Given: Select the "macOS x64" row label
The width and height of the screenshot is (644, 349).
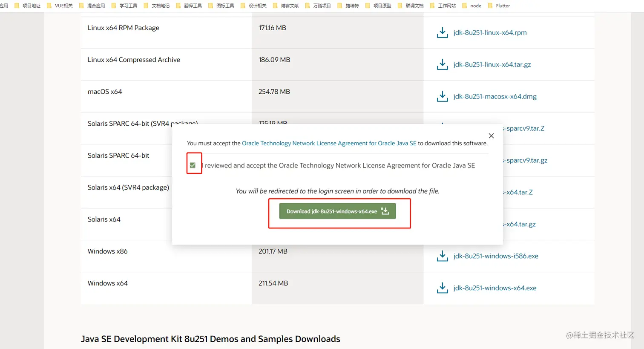Looking at the screenshot, I should pos(105,92).
